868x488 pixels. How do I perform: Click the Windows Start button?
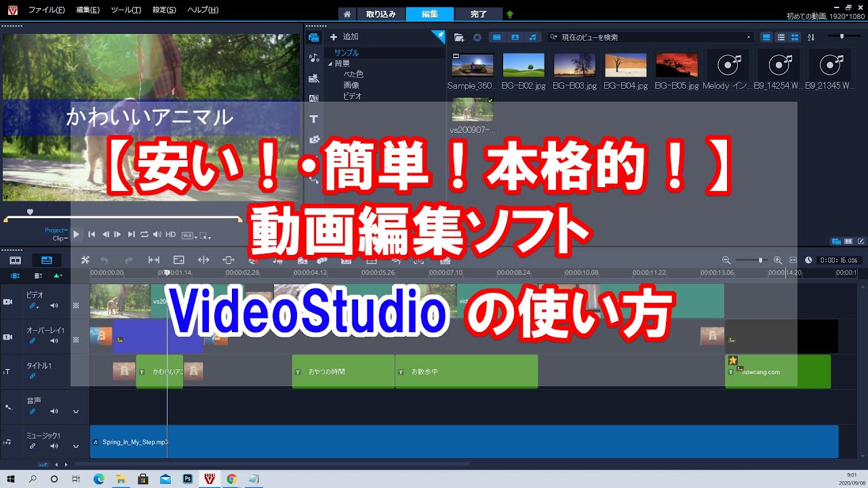[11, 479]
